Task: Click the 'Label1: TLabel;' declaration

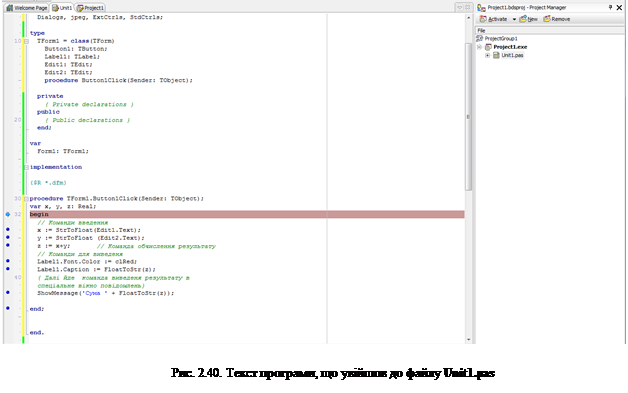Action: point(72,56)
